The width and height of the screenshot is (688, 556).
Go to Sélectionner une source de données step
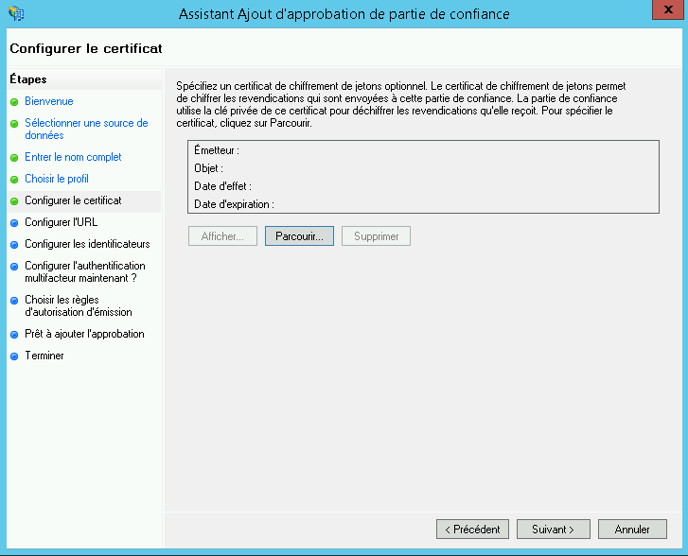click(x=86, y=129)
